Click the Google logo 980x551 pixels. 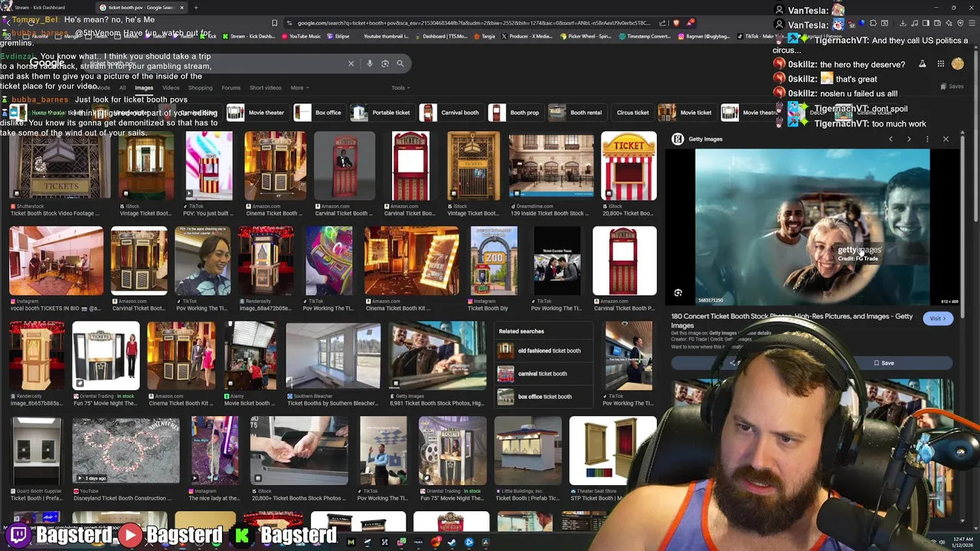point(47,64)
